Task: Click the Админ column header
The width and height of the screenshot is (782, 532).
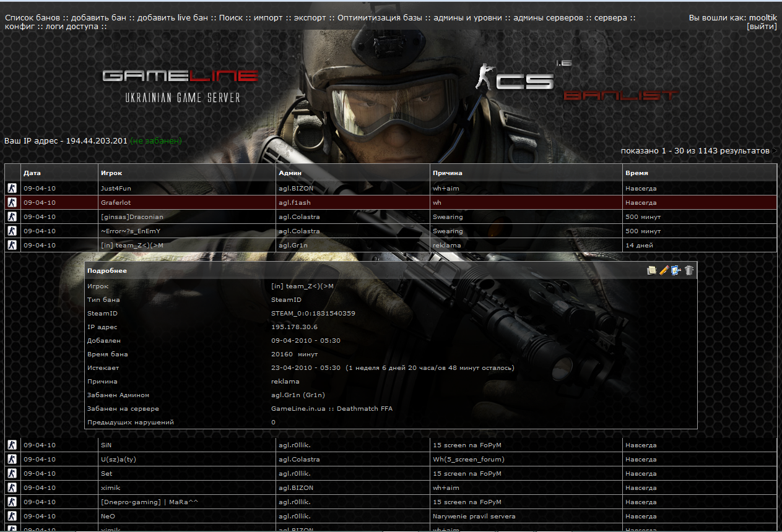Action: click(289, 173)
